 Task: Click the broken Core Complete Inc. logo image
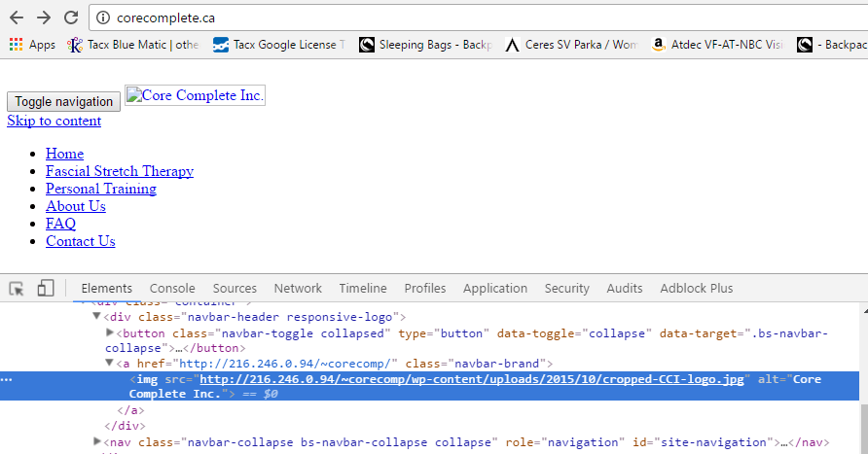coord(195,95)
